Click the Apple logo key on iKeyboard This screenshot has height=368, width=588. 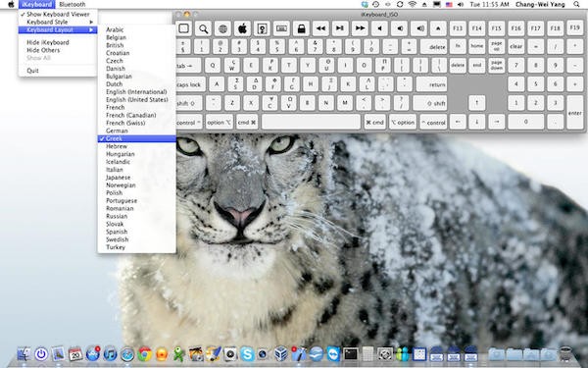tap(243, 28)
